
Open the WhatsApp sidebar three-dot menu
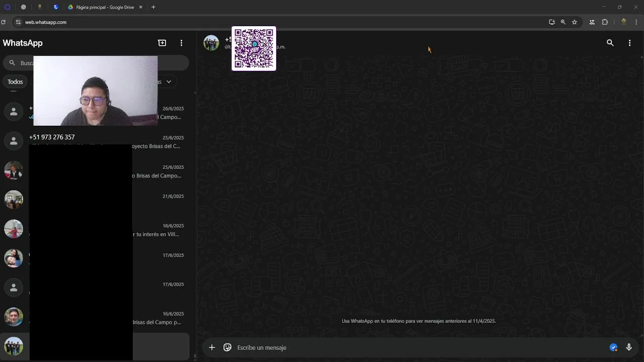coord(182,43)
